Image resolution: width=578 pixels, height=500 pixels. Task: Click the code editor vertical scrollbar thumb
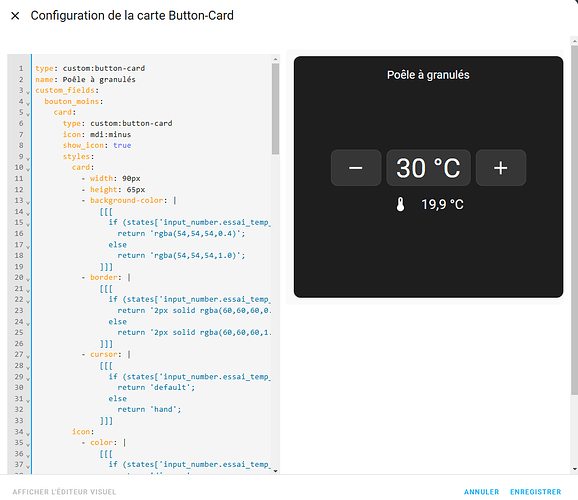(275, 109)
